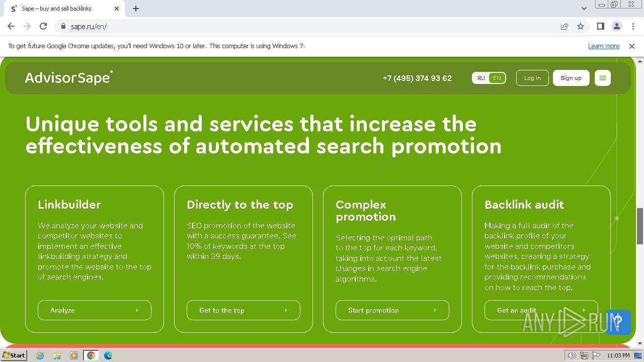The image size is (644, 362).
Task: Select the EN language option
Action: (497, 78)
